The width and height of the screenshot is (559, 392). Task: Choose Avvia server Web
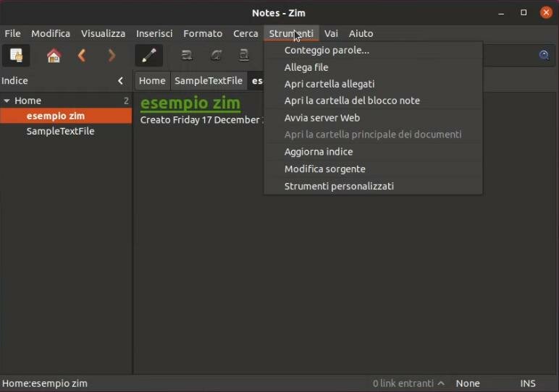point(373,118)
